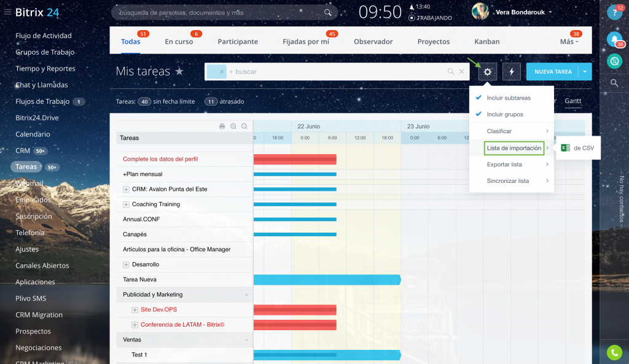The width and height of the screenshot is (629, 364).
Task: Expand the Coaching Training task
Action: (126, 204)
